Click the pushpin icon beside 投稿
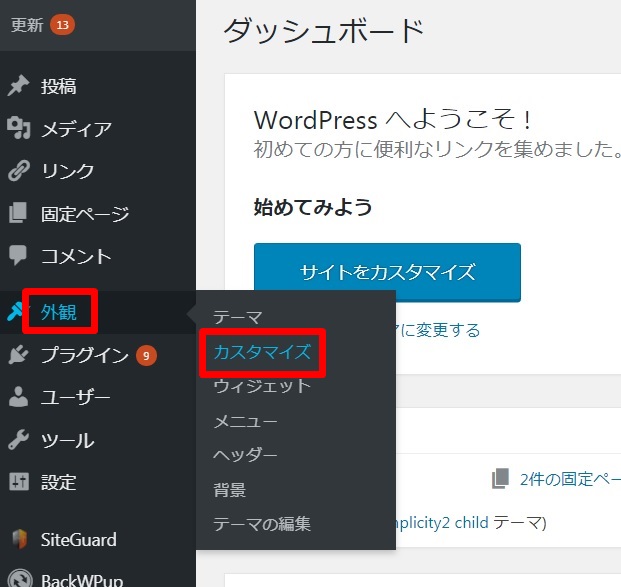 tap(18, 86)
